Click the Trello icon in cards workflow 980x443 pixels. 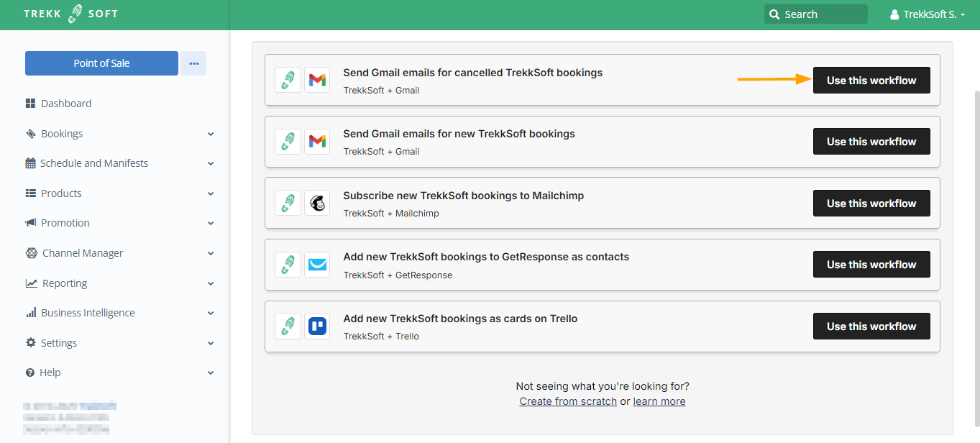(316, 326)
